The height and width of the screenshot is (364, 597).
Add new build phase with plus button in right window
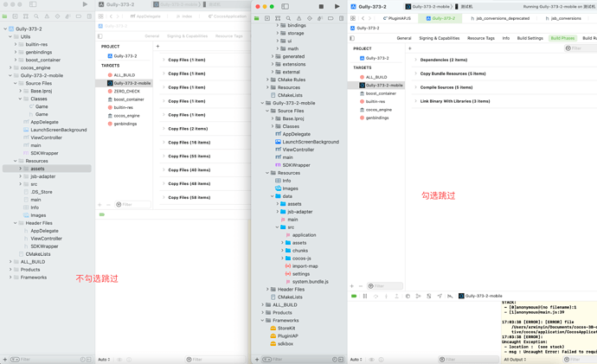[409, 48]
